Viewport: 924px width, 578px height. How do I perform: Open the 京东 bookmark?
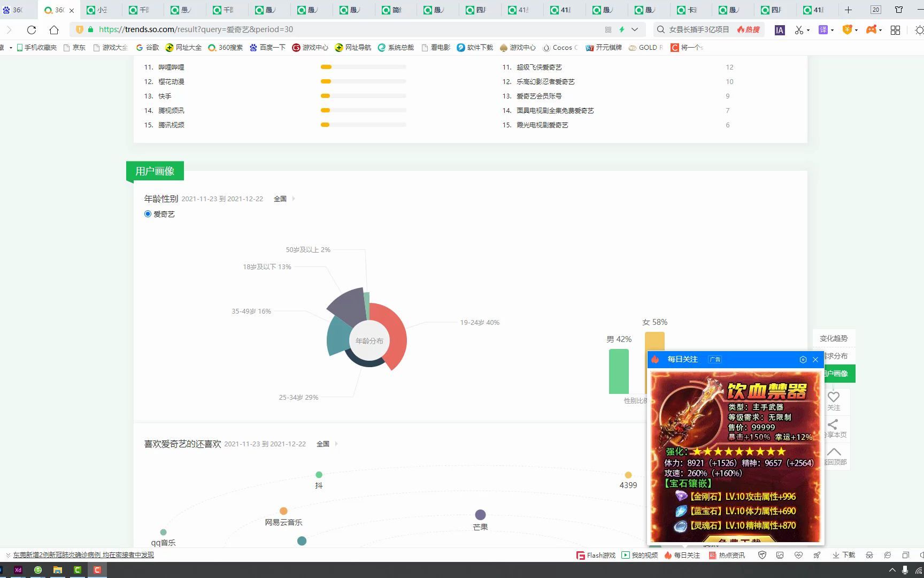point(75,48)
